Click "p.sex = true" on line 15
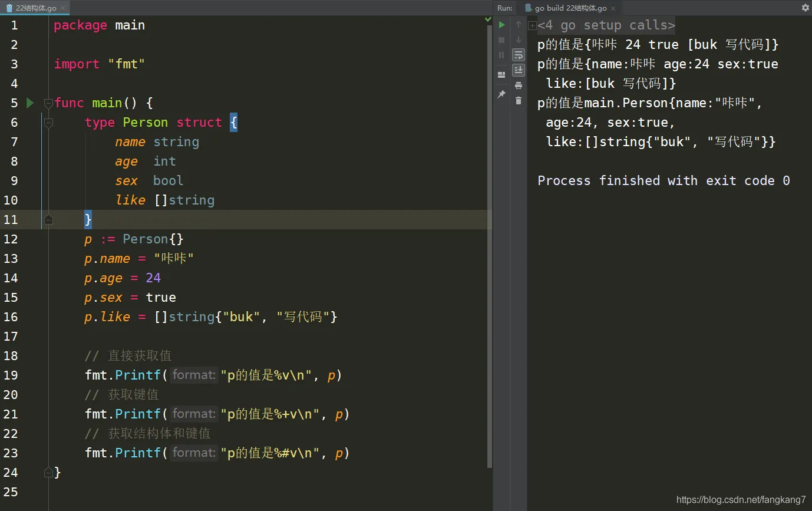812x511 pixels. point(130,297)
